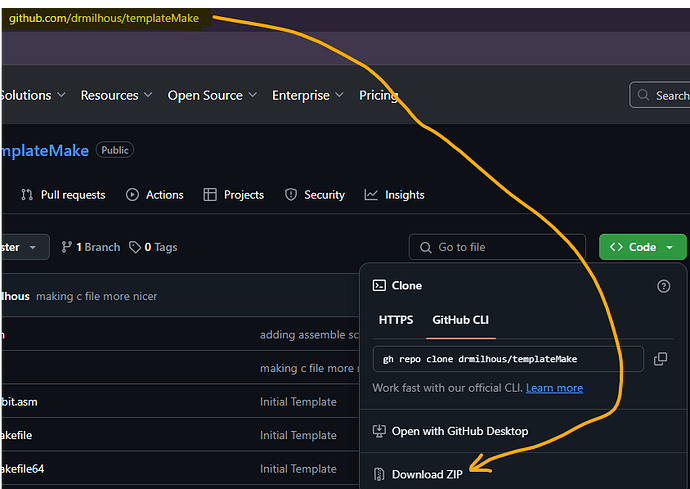690x489 pixels.
Task: Open the Pull requests tab
Action: point(63,195)
